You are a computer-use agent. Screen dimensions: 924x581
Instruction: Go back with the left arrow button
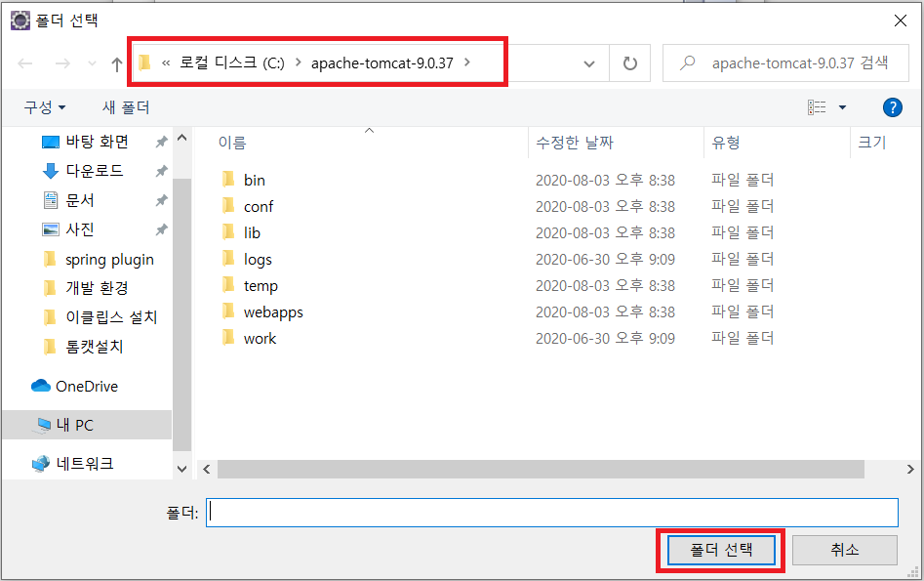(x=24, y=63)
